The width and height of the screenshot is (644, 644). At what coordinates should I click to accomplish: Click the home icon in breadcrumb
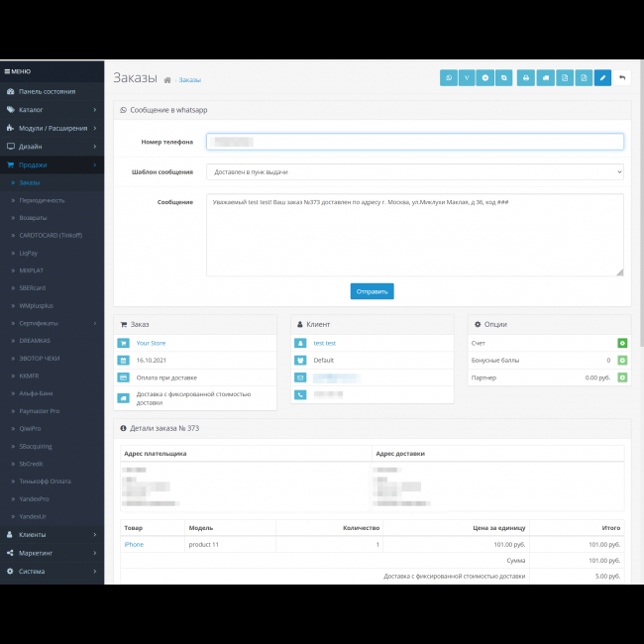[x=167, y=79]
